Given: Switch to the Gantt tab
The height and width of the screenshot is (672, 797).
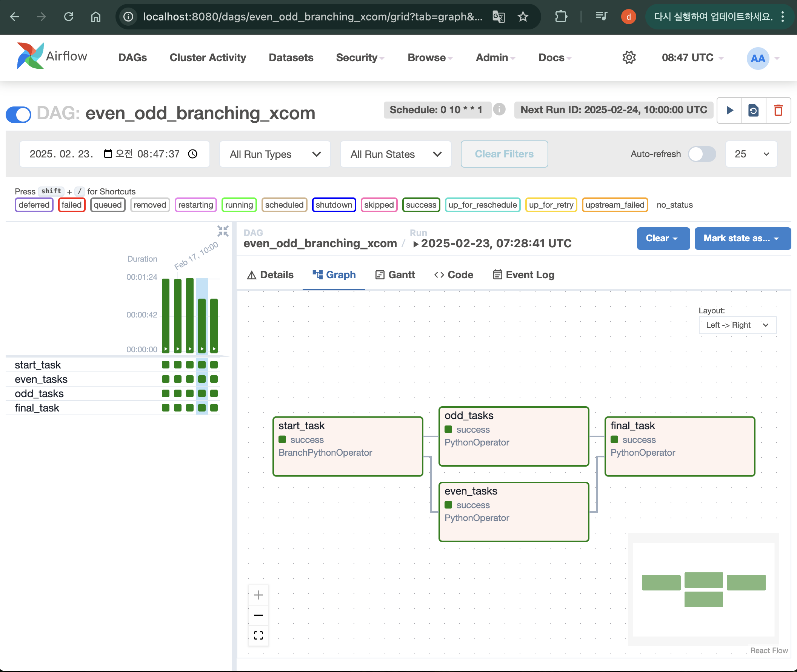Looking at the screenshot, I should 395,275.
